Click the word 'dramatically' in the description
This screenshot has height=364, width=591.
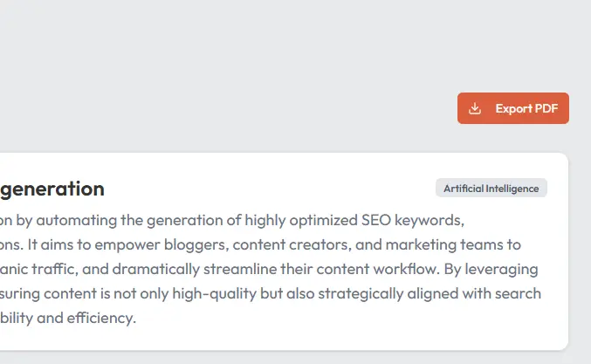pyautogui.click(x=155, y=269)
